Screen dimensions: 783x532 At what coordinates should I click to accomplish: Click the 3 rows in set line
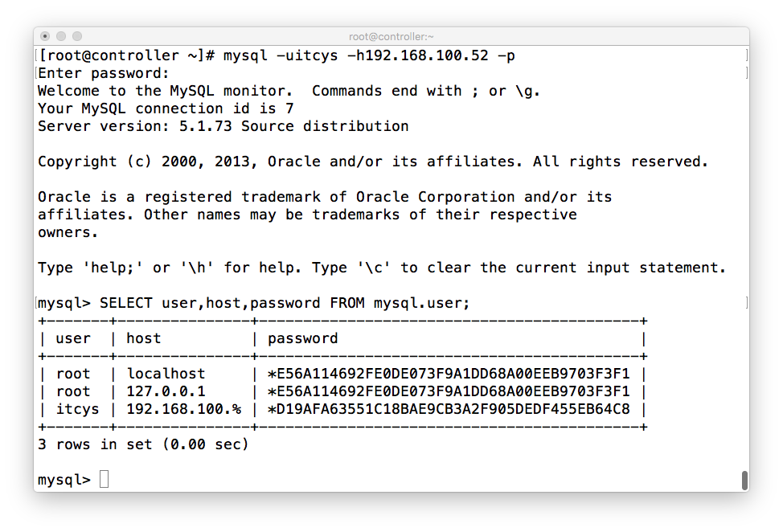click(x=143, y=444)
